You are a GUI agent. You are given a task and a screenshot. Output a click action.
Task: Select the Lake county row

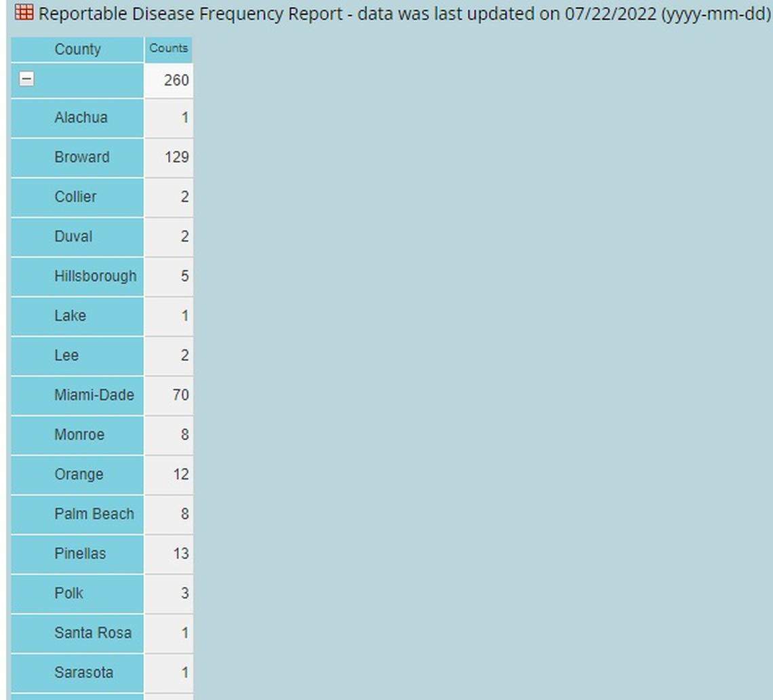click(69, 316)
